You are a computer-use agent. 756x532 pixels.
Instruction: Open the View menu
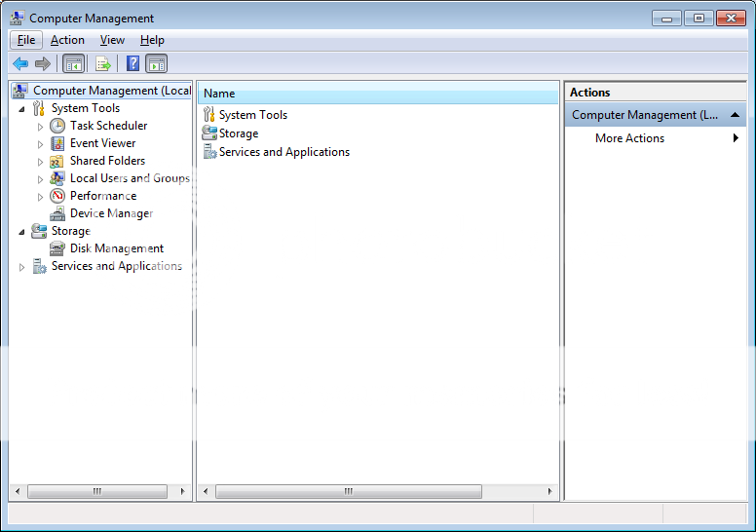[112, 40]
